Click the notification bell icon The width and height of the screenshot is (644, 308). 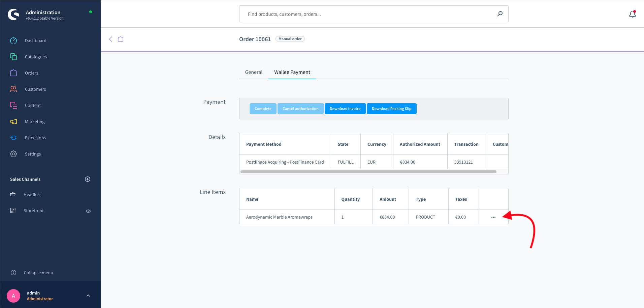(x=632, y=14)
